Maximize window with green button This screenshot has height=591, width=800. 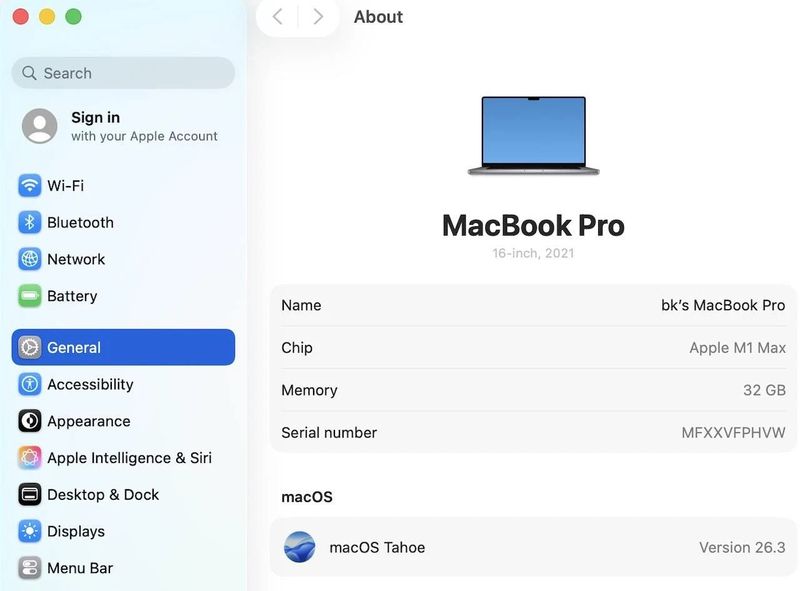(73, 16)
